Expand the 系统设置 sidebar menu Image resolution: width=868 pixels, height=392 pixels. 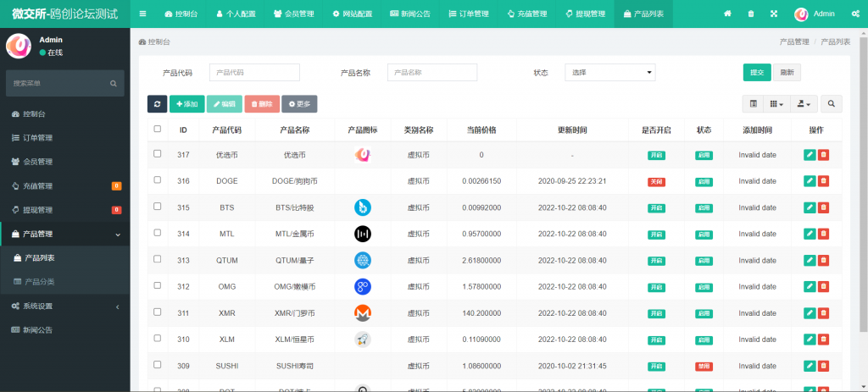tap(64, 306)
